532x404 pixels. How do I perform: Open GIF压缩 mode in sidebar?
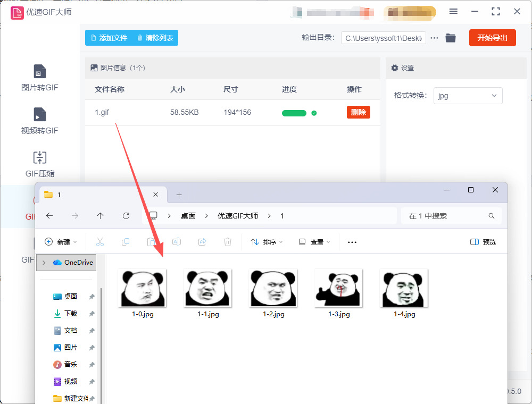coord(40,164)
